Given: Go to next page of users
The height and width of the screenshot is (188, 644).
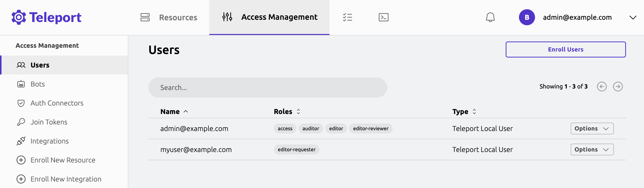Looking at the screenshot, I should pos(618,86).
